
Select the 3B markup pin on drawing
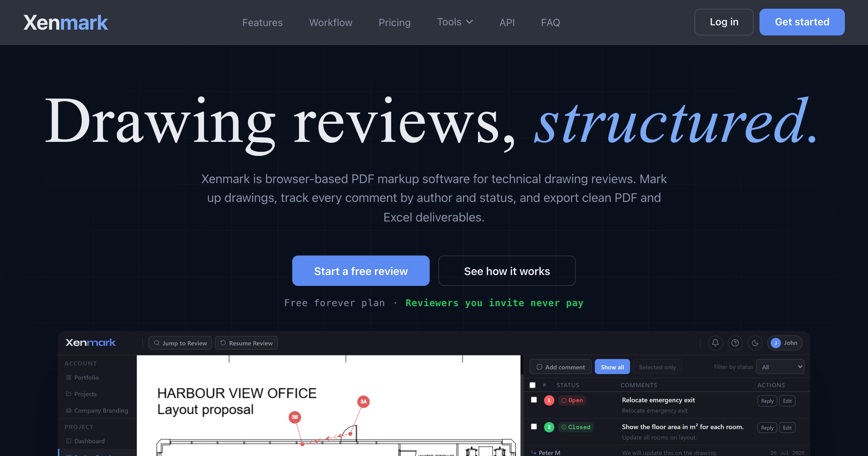coord(295,417)
